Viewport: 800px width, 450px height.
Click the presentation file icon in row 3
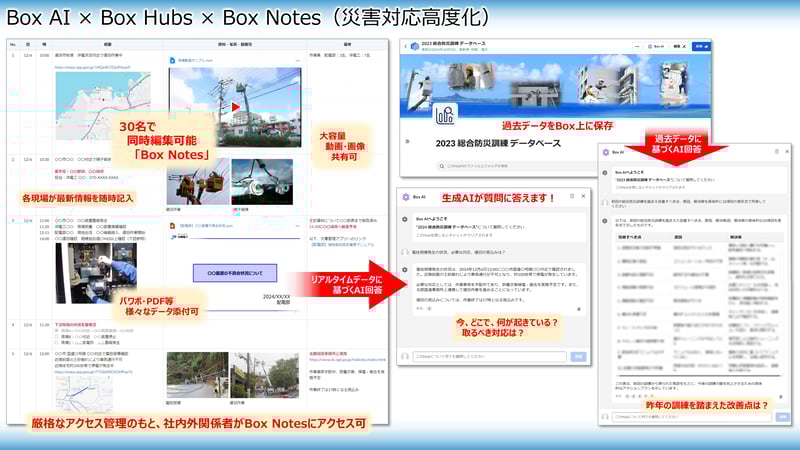coord(172,226)
